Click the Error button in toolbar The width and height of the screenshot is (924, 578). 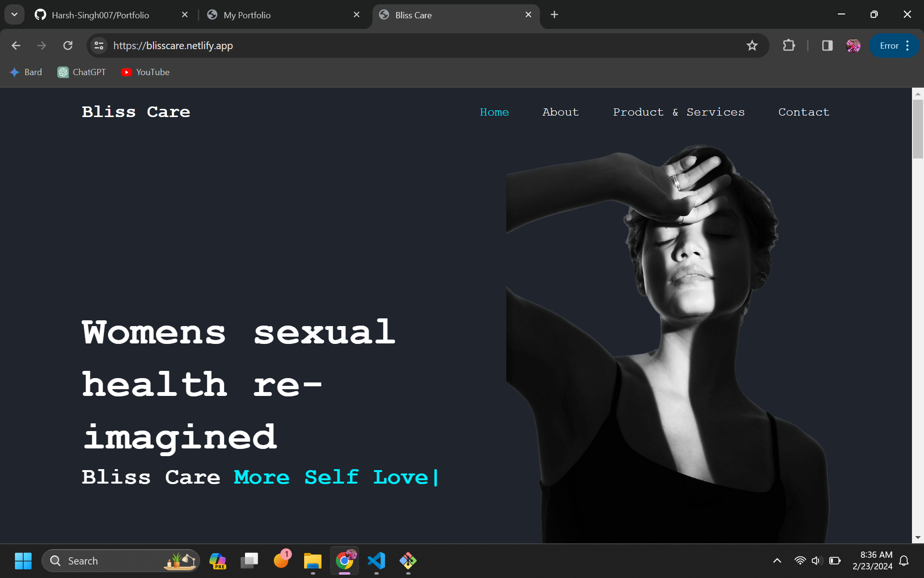[x=889, y=46]
